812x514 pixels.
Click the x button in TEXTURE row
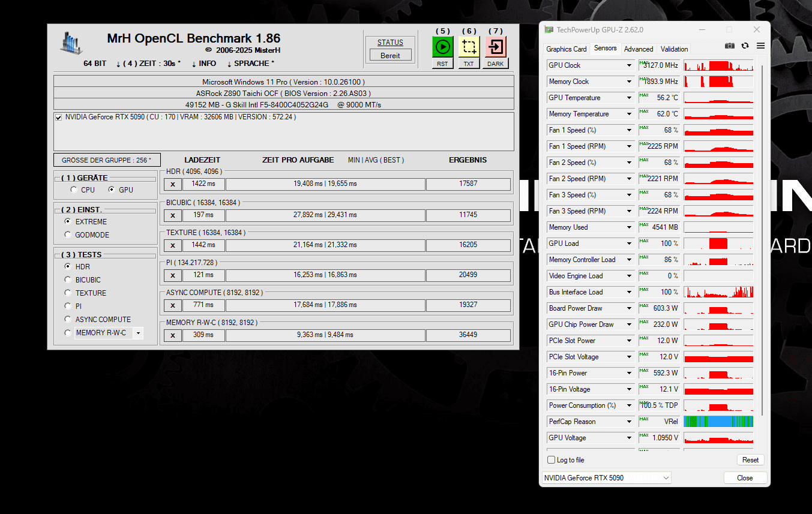point(173,245)
